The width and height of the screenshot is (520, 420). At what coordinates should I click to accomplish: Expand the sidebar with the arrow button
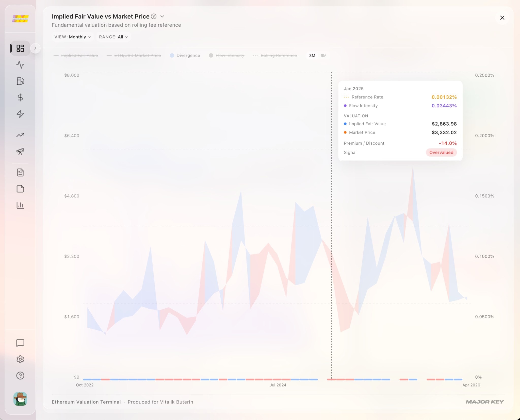pyautogui.click(x=35, y=48)
